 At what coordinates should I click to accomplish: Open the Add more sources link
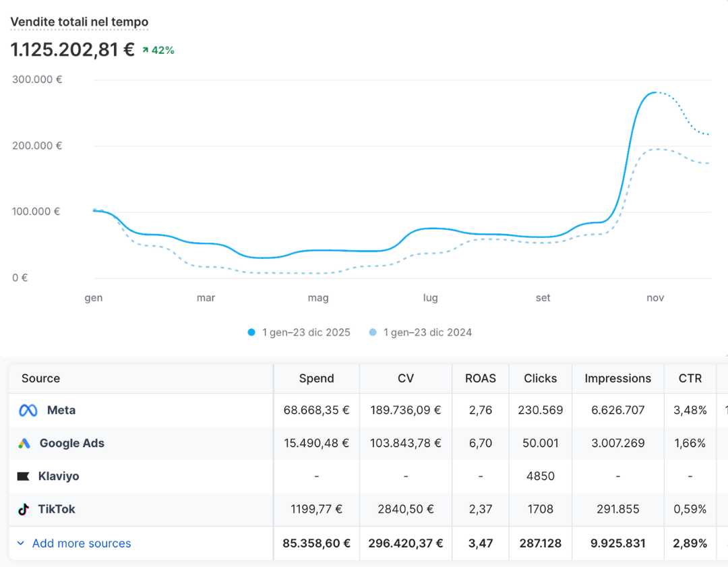point(82,543)
